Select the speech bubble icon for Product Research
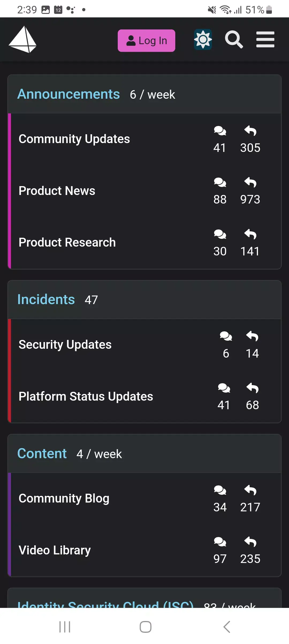 tap(220, 234)
